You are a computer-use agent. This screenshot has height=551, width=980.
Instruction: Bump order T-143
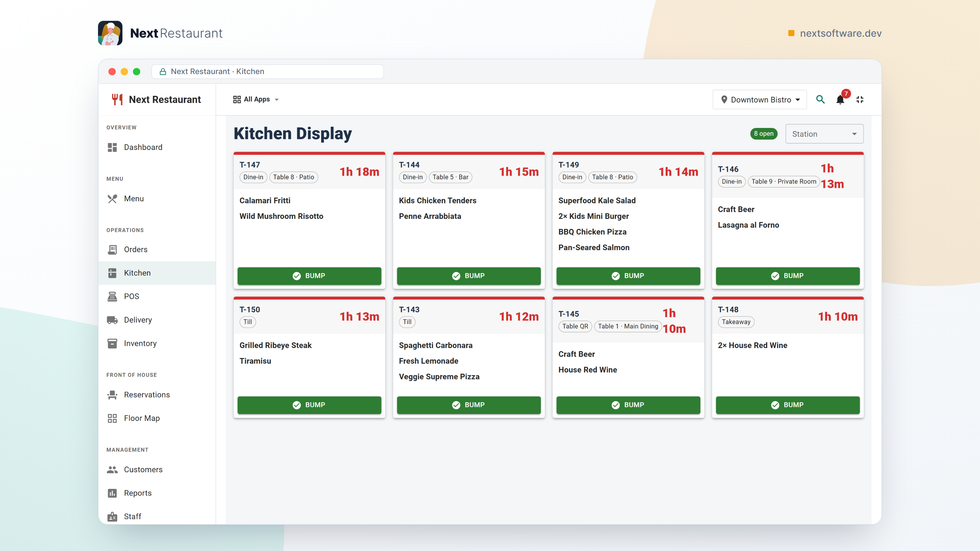(x=469, y=405)
